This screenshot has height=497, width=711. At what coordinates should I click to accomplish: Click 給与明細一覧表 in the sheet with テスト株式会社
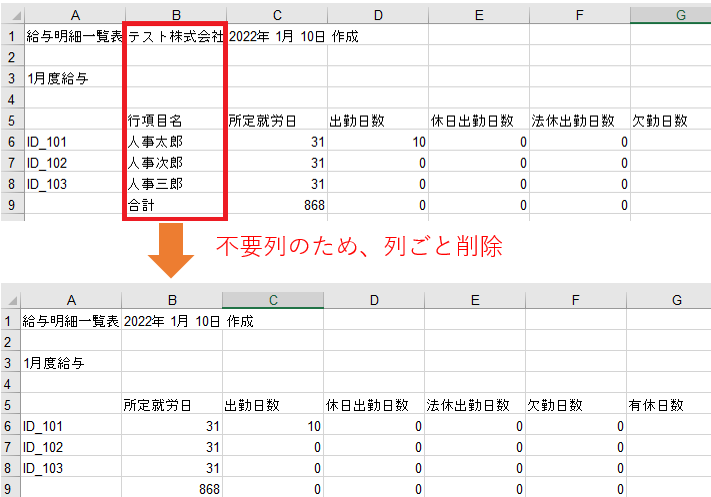tap(75, 36)
